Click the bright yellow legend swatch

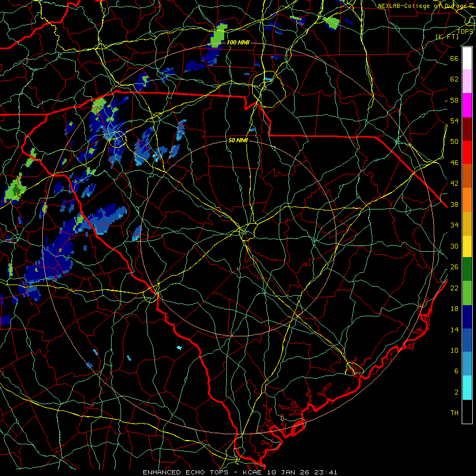coord(467,246)
